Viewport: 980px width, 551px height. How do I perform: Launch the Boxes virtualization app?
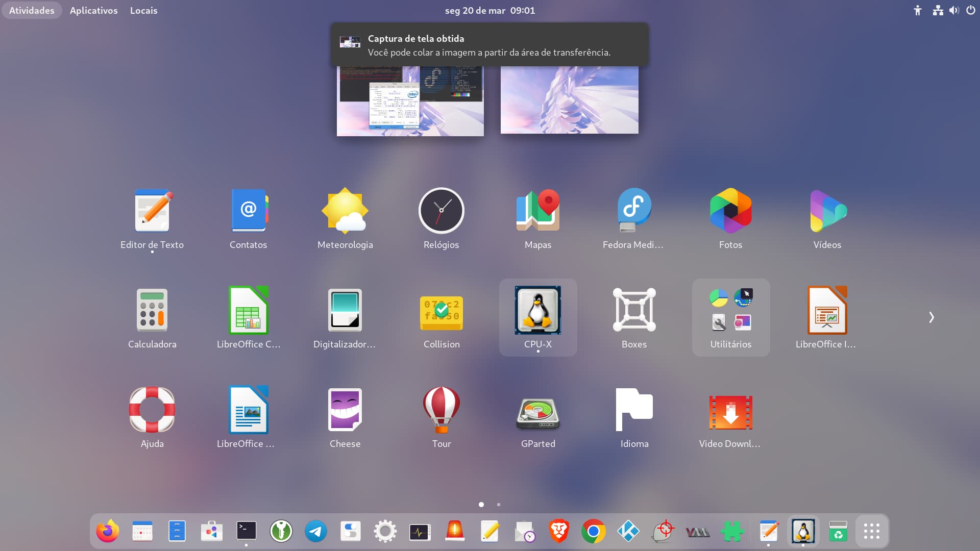[x=634, y=317]
